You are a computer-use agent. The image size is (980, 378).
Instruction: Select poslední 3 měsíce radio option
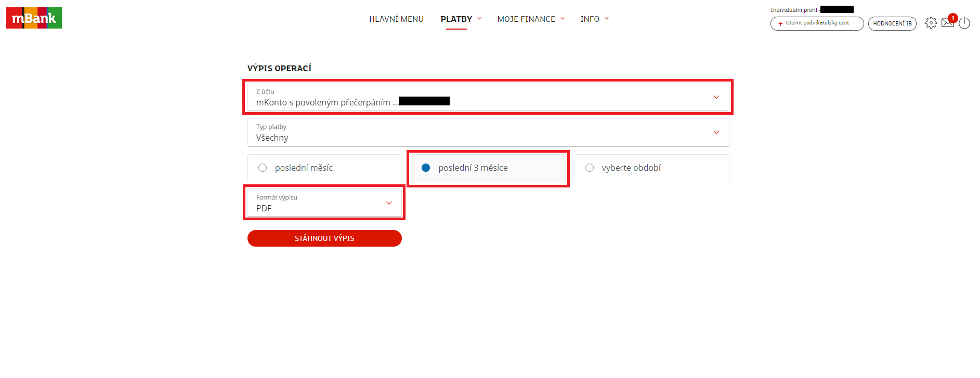488,168
